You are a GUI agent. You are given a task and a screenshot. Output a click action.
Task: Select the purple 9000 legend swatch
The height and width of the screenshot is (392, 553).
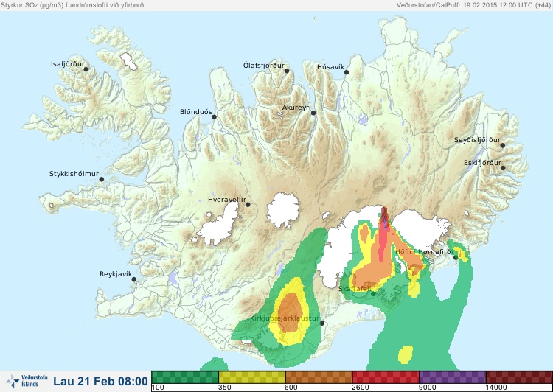(453, 377)
